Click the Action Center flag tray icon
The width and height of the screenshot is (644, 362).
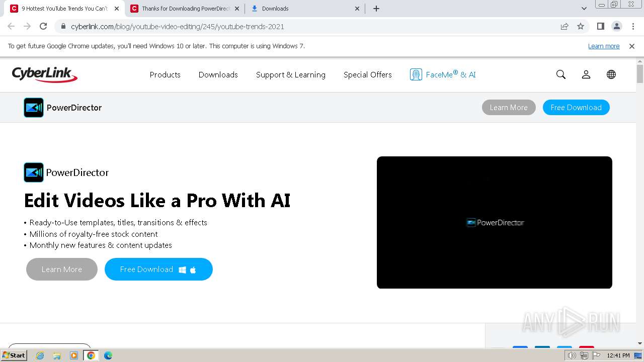596,355
